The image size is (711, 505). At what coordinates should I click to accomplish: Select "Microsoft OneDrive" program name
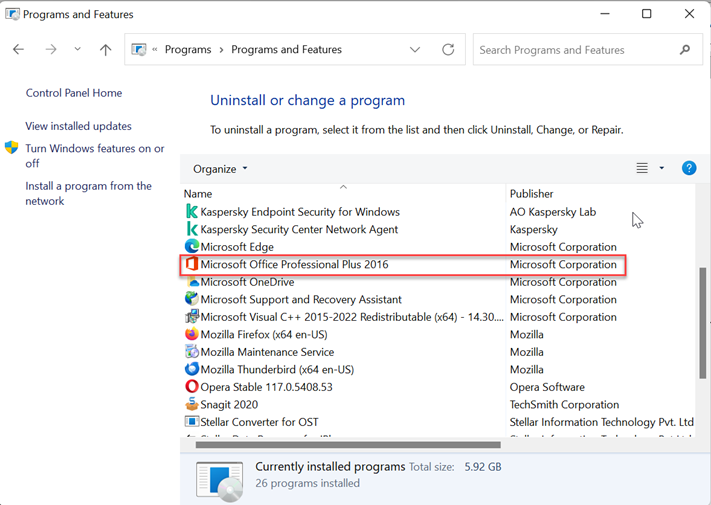tap(247, 282)
